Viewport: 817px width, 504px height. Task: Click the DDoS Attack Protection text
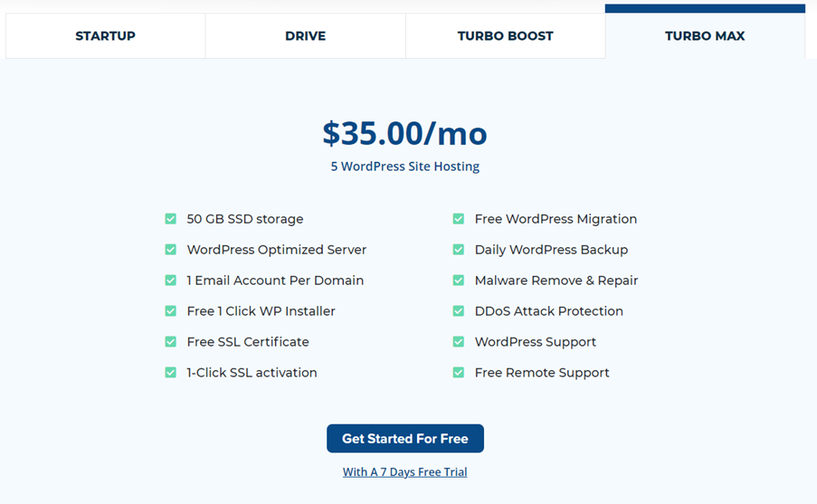click(x=549, y=311)
